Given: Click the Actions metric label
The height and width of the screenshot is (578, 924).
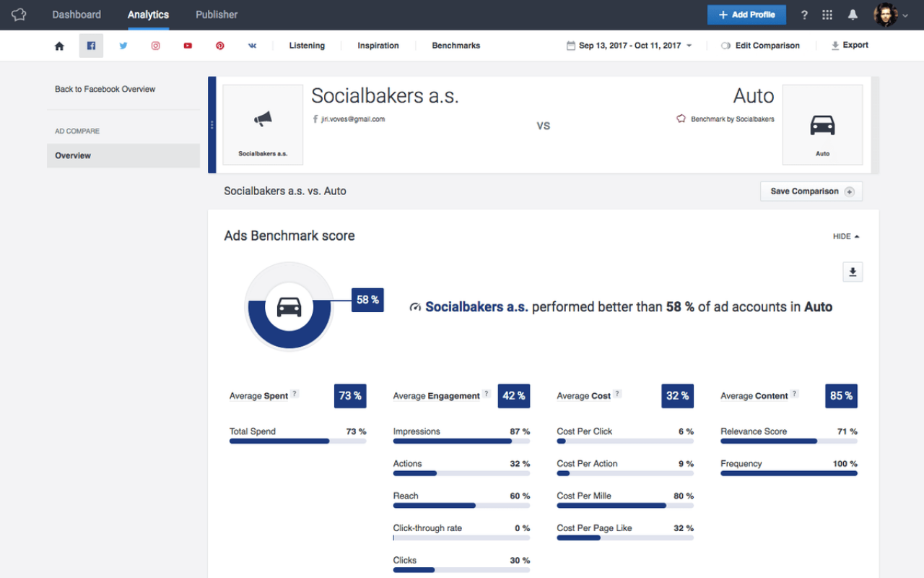Looking at the screenshot, I should tap(408, 464).
